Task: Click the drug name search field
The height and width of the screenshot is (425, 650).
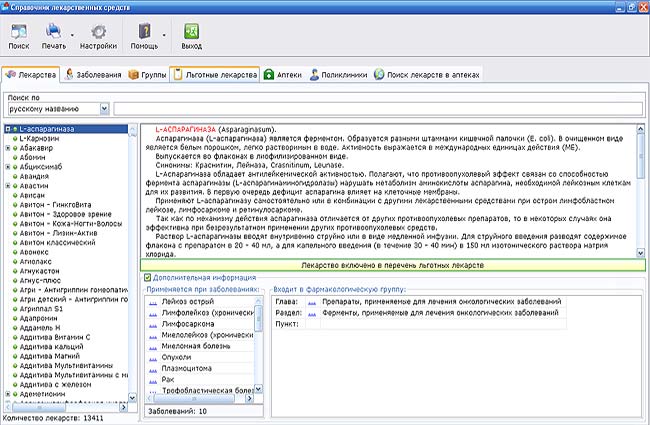Action: coord(378,109)
